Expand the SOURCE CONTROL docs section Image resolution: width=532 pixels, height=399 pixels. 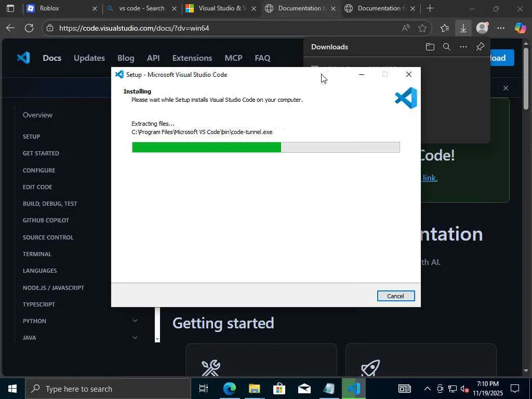pyautogui.click(x=48, y=237)
